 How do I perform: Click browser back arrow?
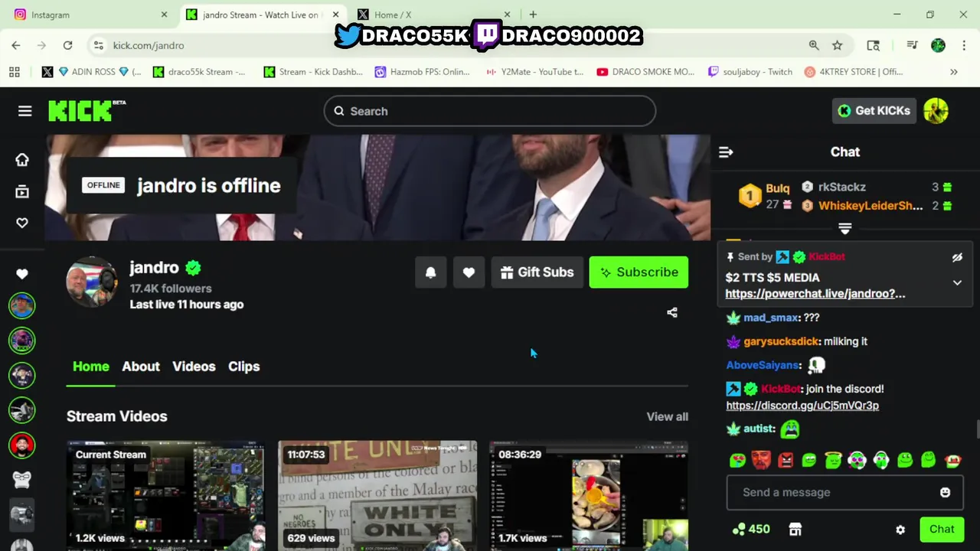[16, 45]
